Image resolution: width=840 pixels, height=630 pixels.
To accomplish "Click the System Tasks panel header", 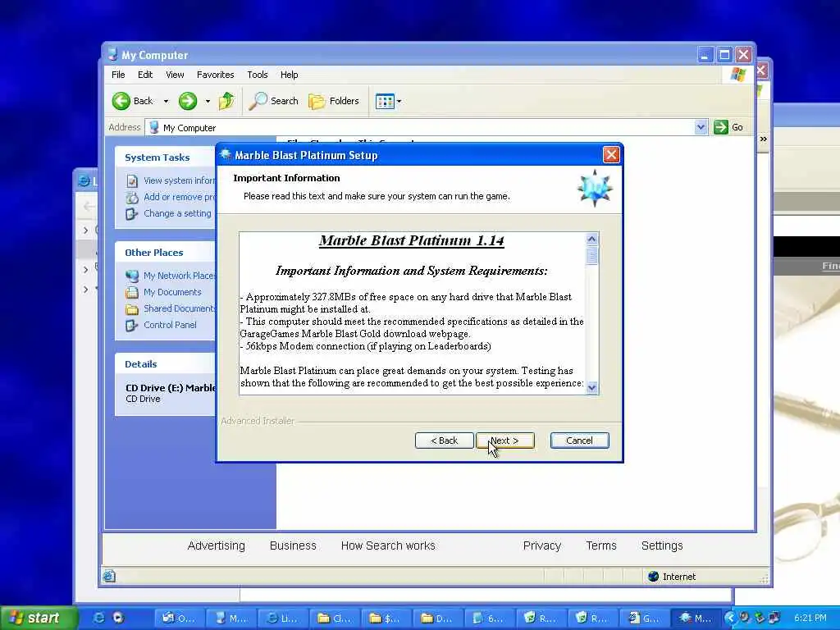I will pyautogui.click(x=165, y=157).
